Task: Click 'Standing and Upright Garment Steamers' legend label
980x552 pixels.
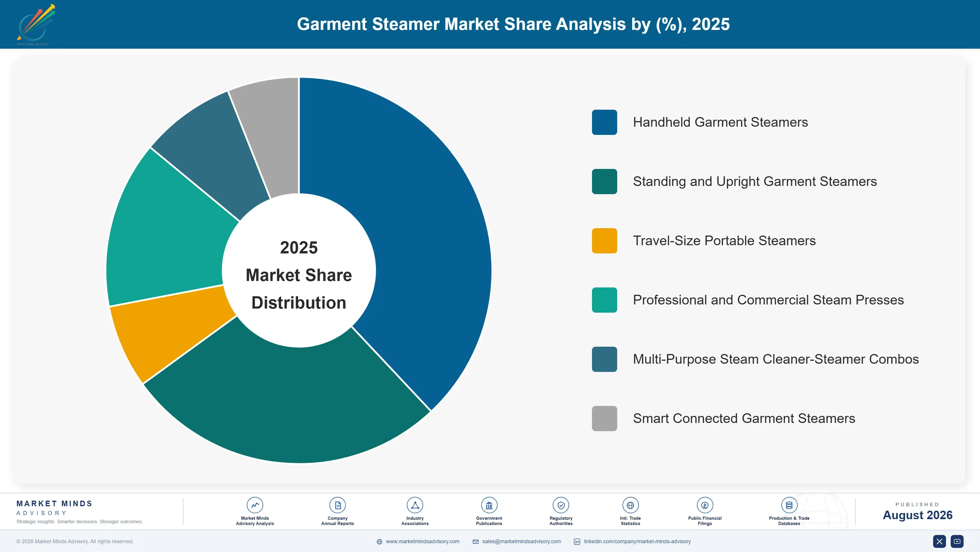Action: tap(755, 182)
